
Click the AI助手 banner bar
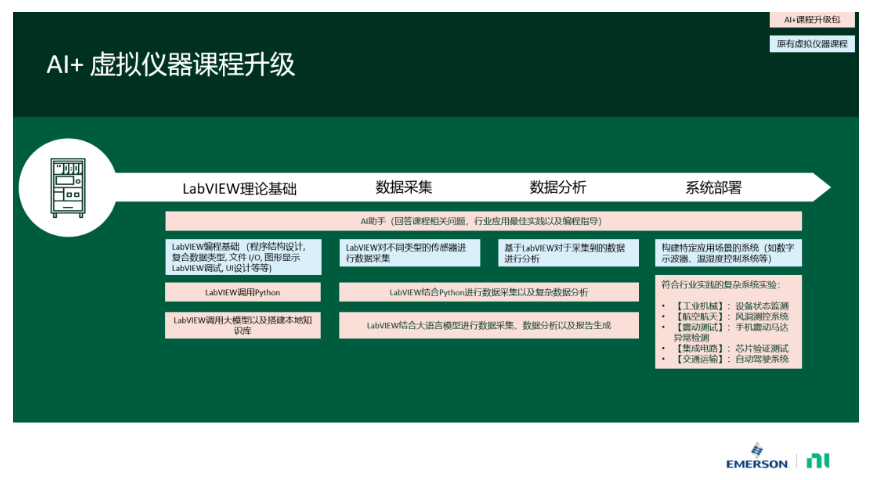[483, 221]
